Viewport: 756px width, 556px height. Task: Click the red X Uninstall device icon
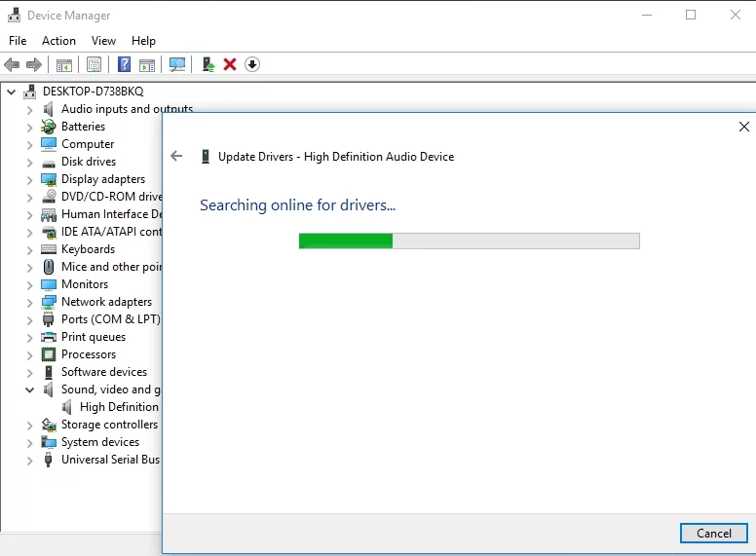[x=230, y=64]
